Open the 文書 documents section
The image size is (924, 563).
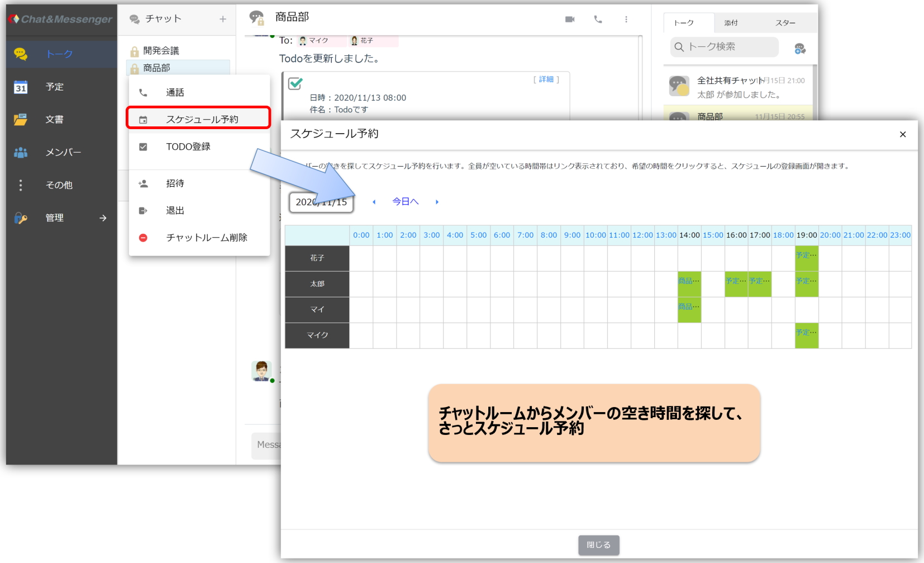click(x=54, y=120)
